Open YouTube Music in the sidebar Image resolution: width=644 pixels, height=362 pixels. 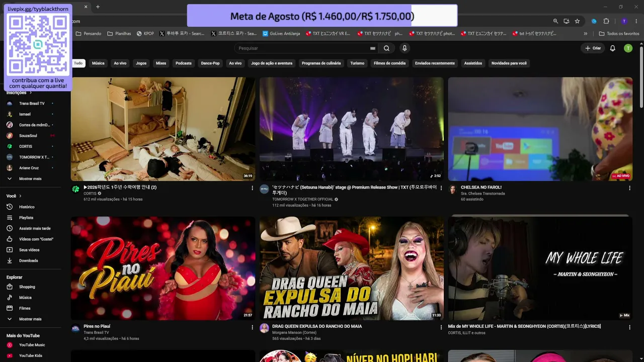tap(32, 345)
